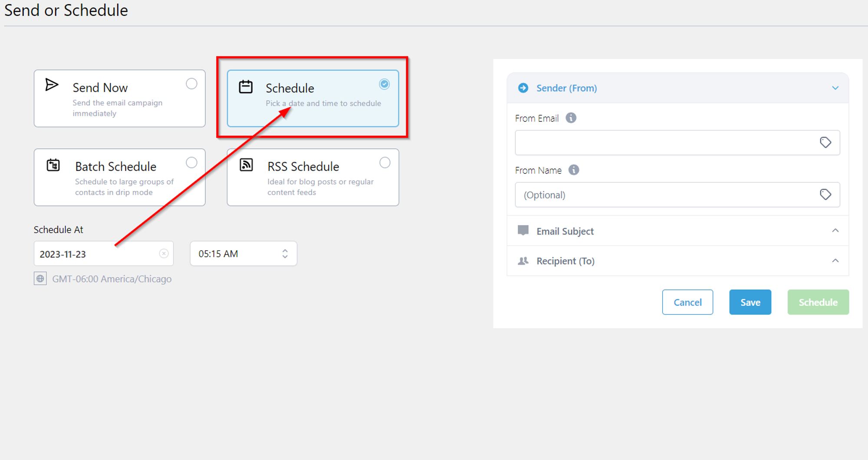
Task: Choose the RSS Schedule radio option
Action: 385,163
